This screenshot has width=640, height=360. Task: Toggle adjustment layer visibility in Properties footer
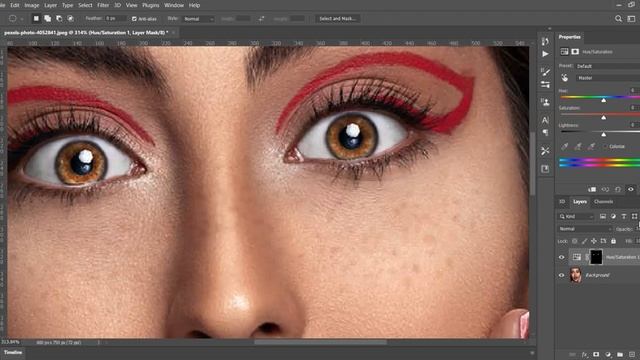coord(631,189)
